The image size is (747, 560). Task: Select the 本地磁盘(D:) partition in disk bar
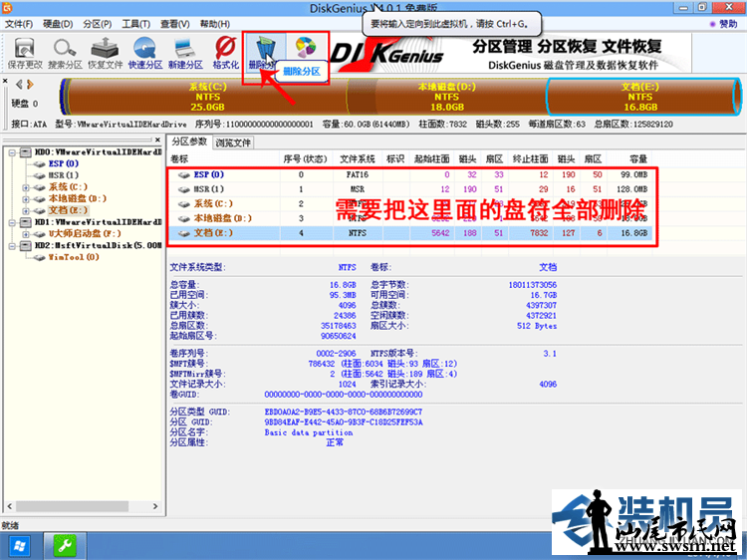coord(447,97)
